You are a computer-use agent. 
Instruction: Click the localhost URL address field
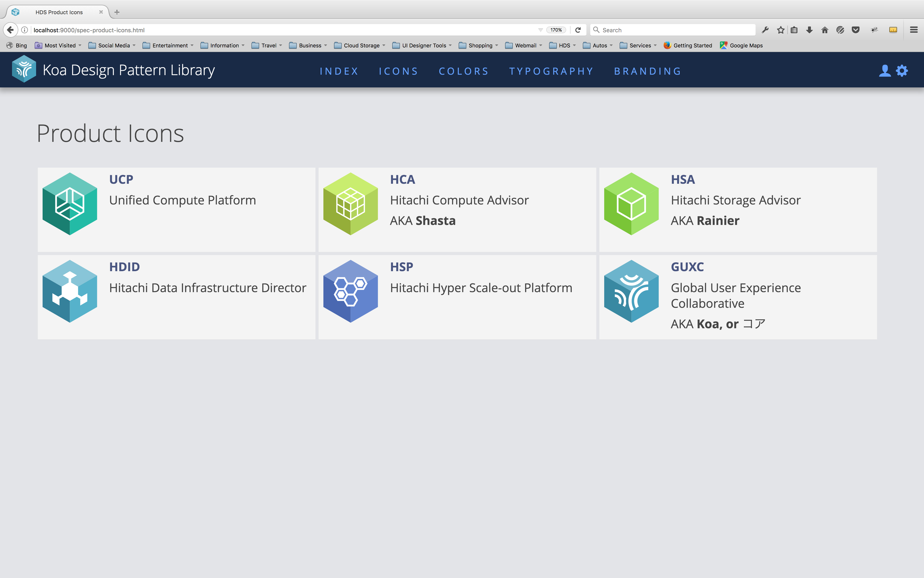click(282, 30)
